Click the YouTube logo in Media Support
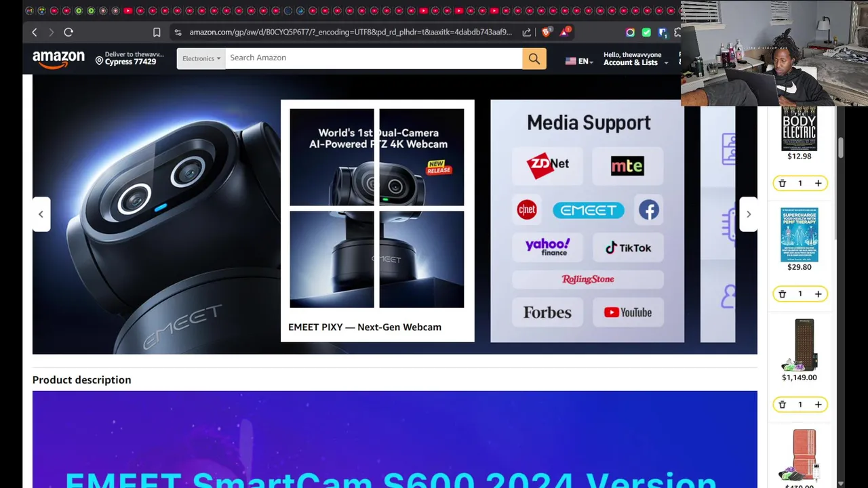This screenshot has height=488, width=868. (x=628, y=312)
